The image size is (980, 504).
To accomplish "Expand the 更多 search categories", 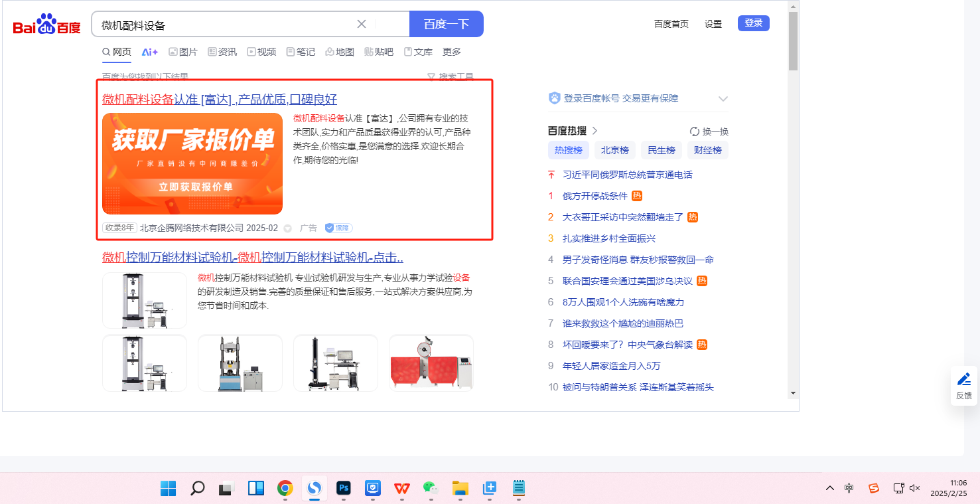I will [452, 52].
